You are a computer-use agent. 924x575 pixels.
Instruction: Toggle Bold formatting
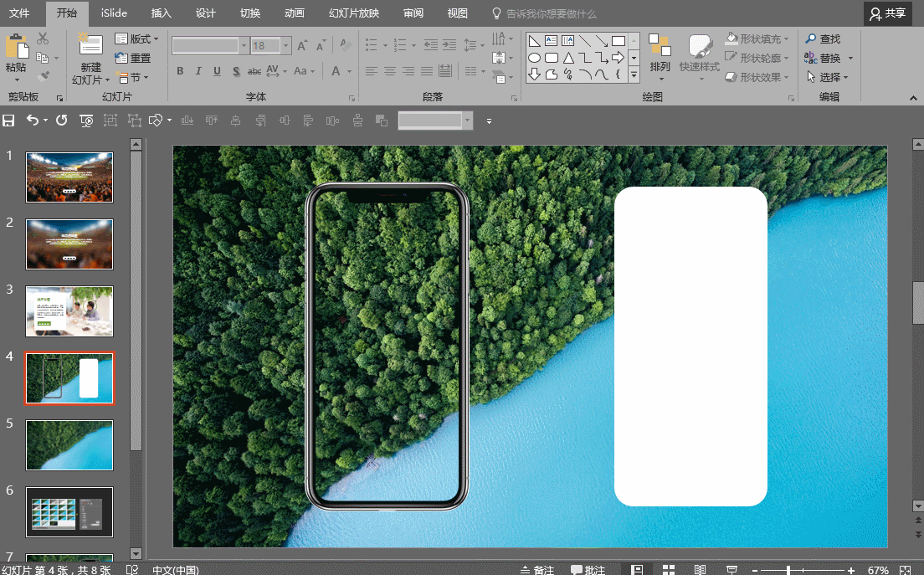click(180, 71)
